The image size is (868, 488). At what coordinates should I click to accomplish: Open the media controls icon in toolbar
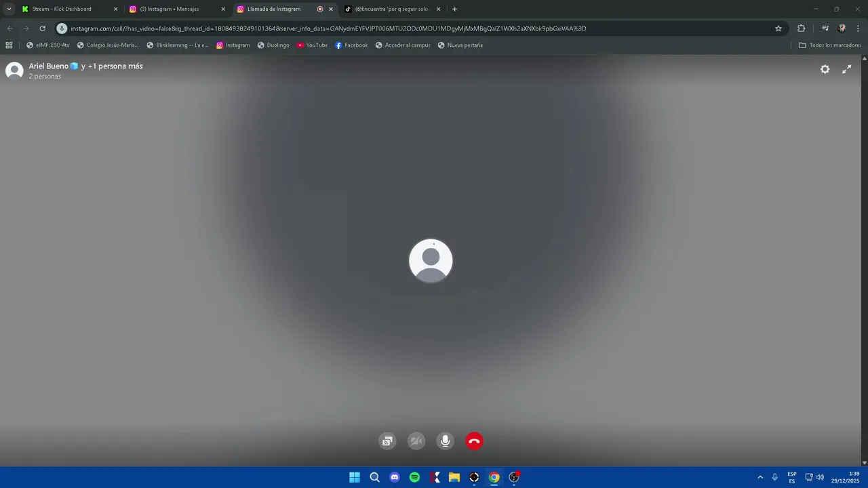tap(825, 28)
